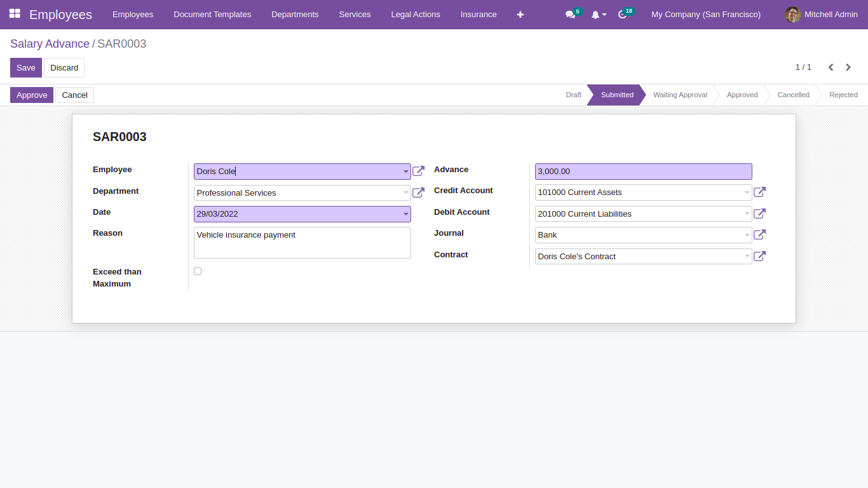Open Doris Cole's employee record externally

(418, 171)
